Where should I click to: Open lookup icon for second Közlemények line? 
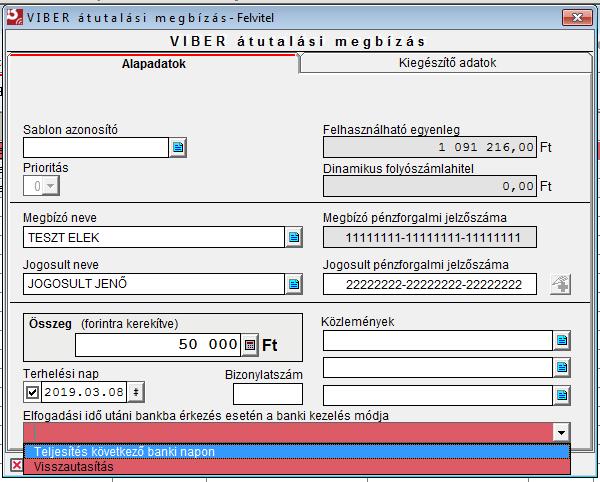[x=562, y=368]
